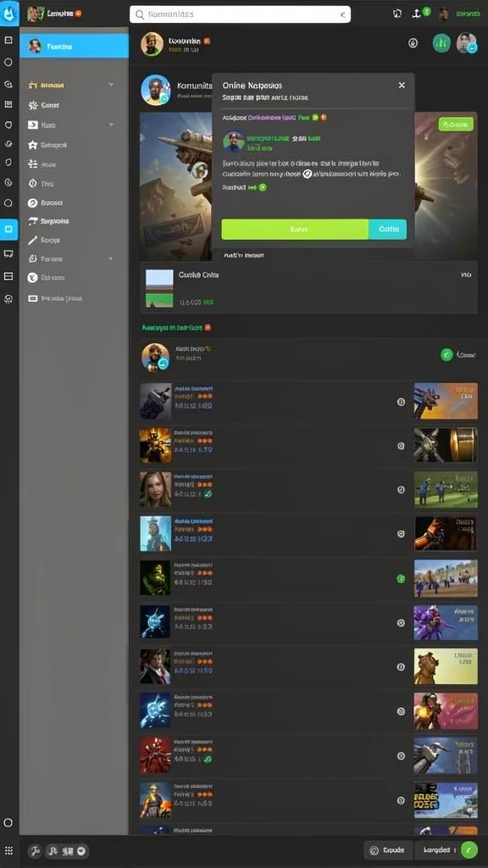The width and height of the screenshot is (488, 868).
Task: Toggle the circle indicator in the red robot row
Action: tap(401, 755)
